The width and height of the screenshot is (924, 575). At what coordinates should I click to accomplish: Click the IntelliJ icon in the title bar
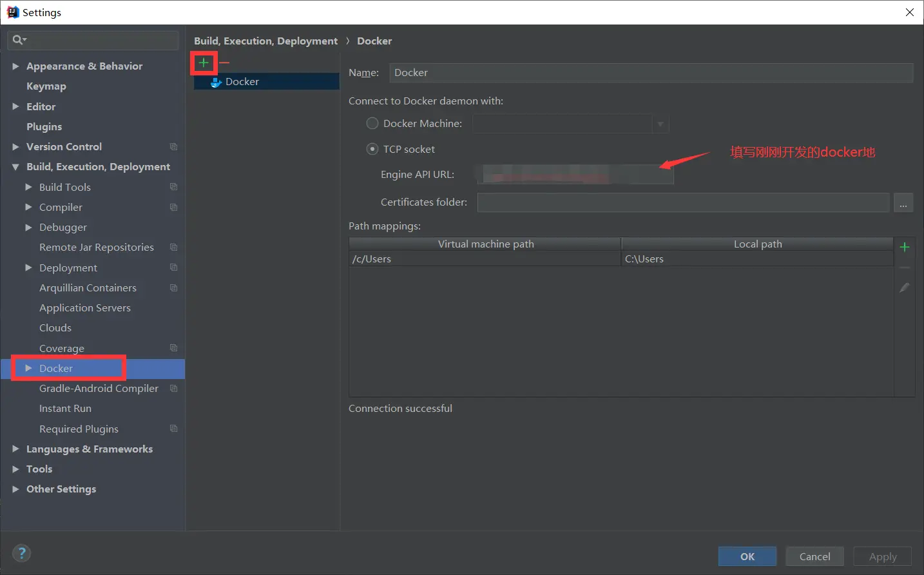(13, 12)
